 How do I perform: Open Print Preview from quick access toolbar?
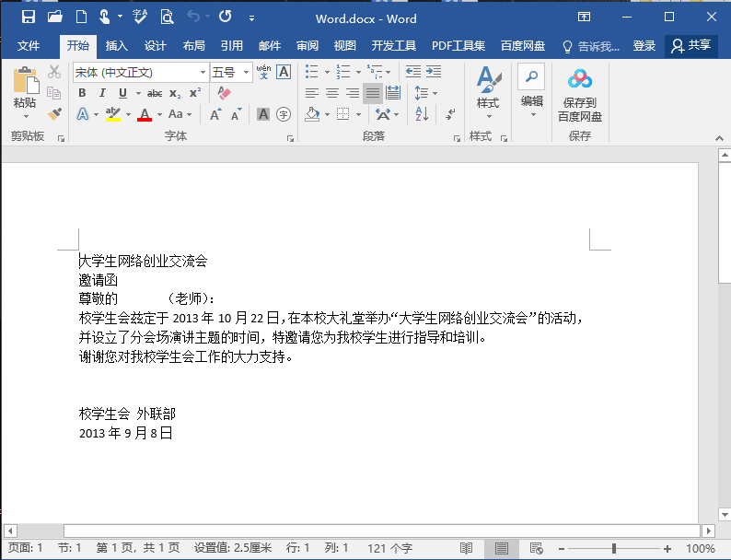pos(167,17)
